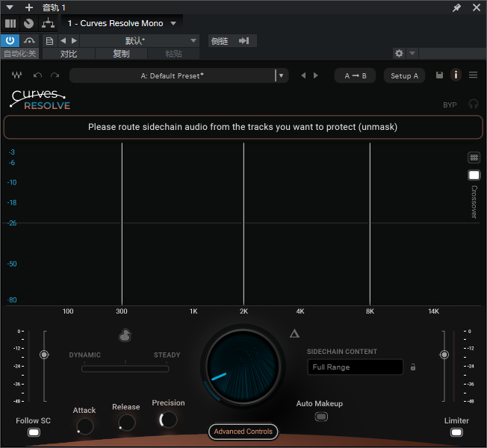The height and width of the screenshot is (448, 487).
Task: Click the A: Default Preset name field
Action: click(x=172, y=75)
